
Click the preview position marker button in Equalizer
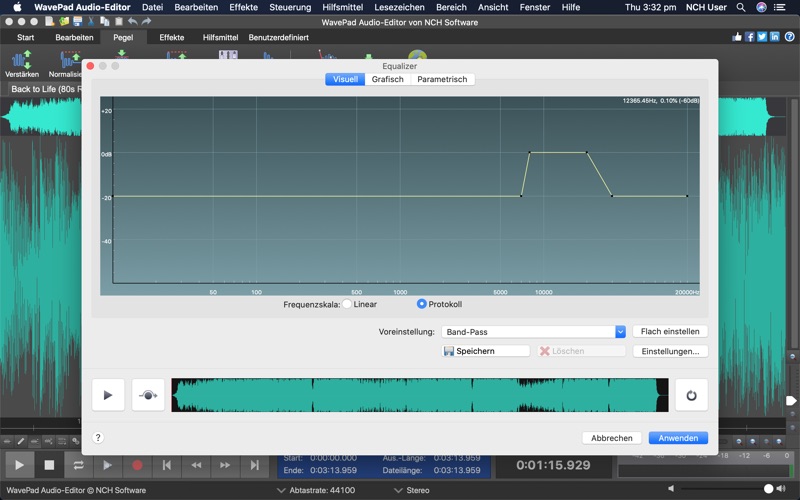tap(148, 395)
